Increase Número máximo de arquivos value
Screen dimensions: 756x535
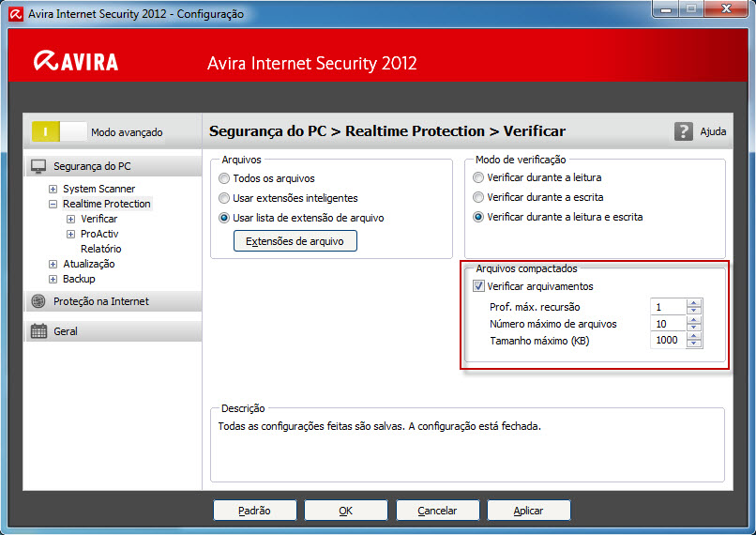(x=694, y=319)
